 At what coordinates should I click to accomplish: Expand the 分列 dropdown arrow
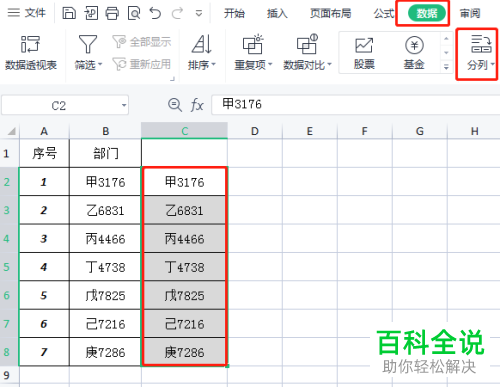493,64
